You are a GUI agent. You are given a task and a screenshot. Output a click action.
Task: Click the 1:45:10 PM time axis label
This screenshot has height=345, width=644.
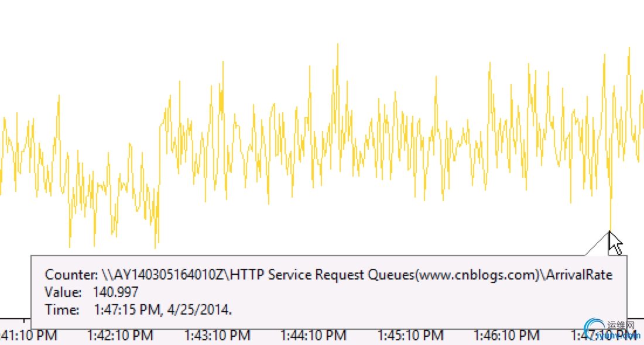[410, 336]
